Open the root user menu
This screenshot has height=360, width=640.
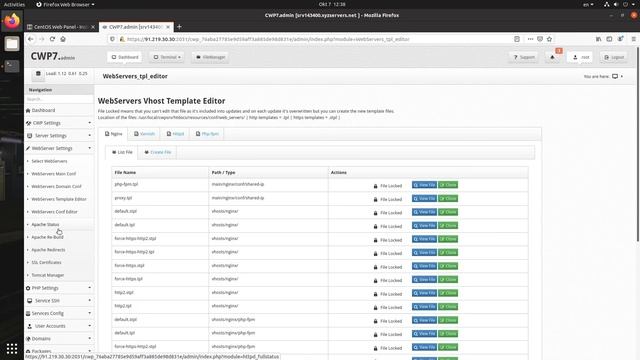tap(581, 57)
